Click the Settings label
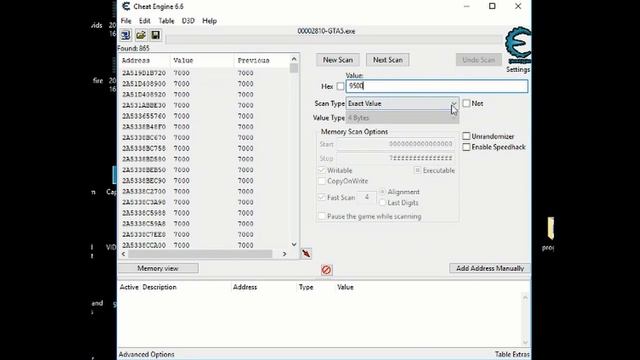Screen dimensions: 640x360 (x=518, y=70)
